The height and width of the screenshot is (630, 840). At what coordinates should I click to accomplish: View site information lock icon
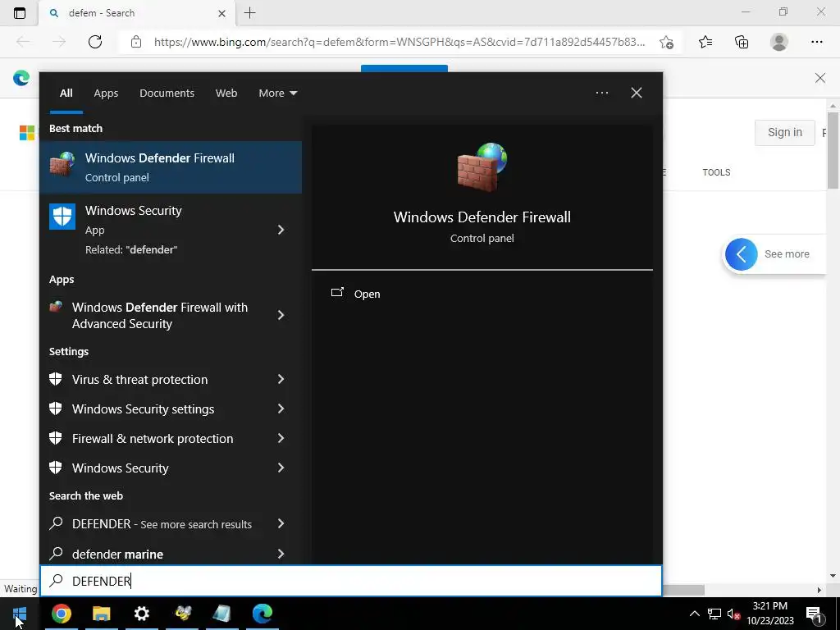pos(136,42)
